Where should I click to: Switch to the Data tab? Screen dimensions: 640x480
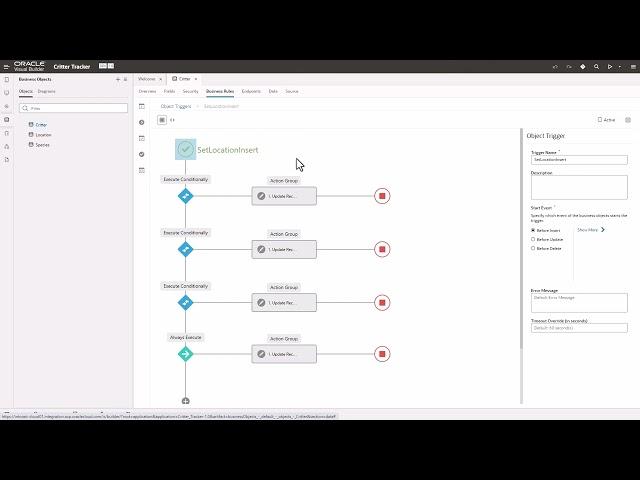273,91
